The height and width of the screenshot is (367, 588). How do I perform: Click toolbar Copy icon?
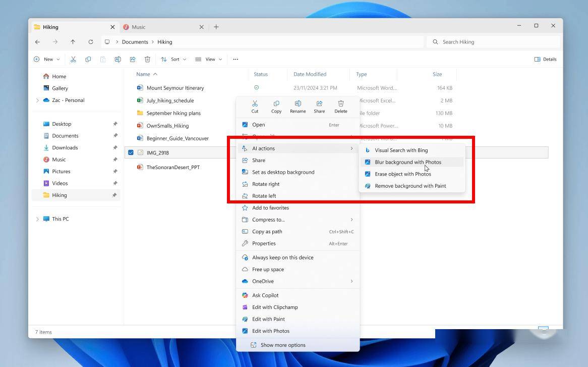click(x=88, y=59)
